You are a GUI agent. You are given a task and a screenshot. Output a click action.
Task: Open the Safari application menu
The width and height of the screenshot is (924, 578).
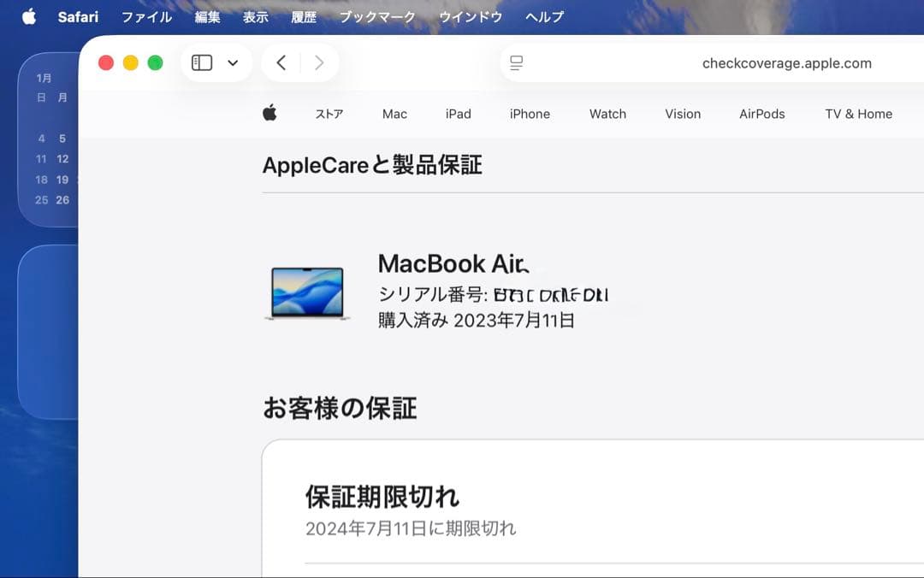[x=78, y=17]
